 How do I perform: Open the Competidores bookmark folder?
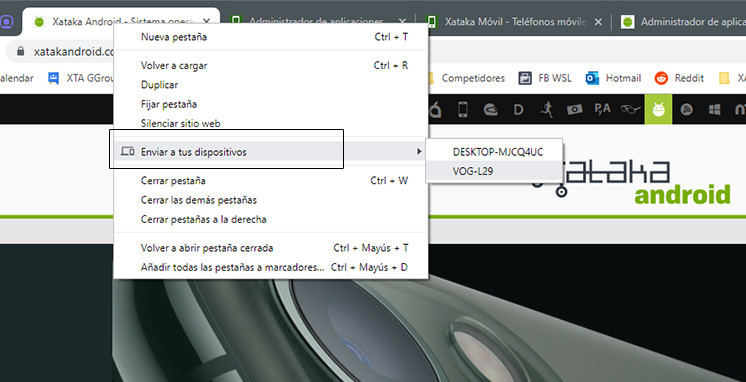467,78
